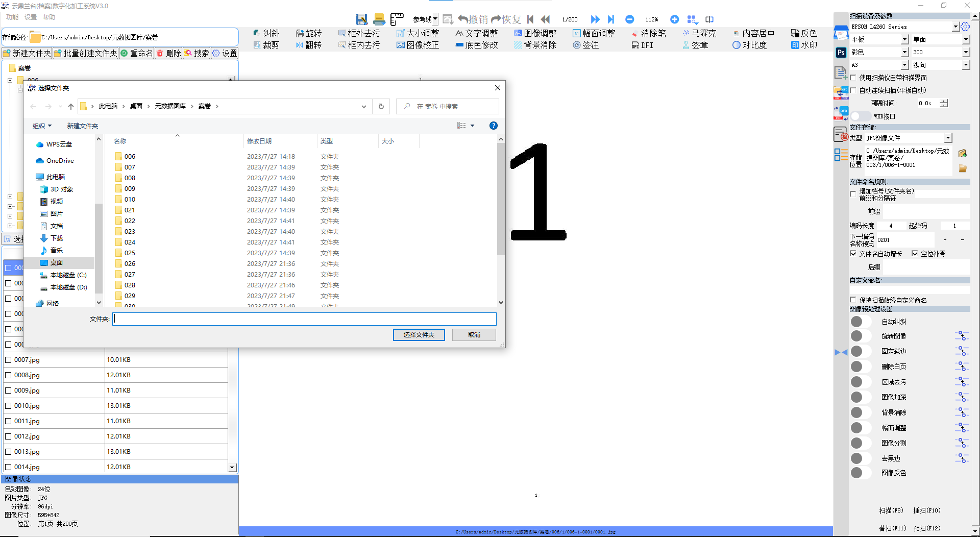The image size is (980, 537).
Task: Go to next page arrow
Action: tap(595, 19)
